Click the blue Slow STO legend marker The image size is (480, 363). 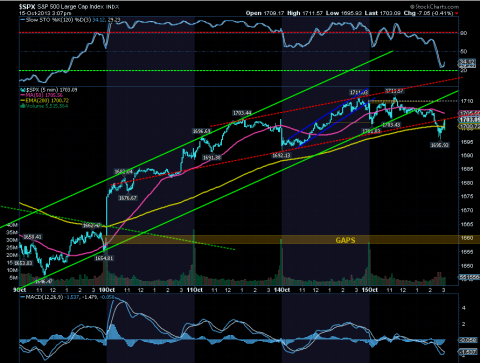pyautogui.click(x=22, y=20)
